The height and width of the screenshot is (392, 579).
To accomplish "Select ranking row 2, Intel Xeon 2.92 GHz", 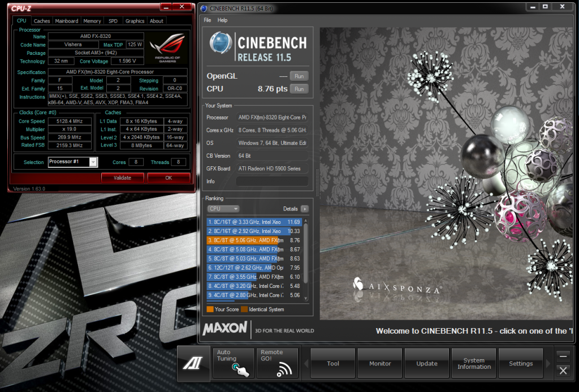I will click(254, 231).
